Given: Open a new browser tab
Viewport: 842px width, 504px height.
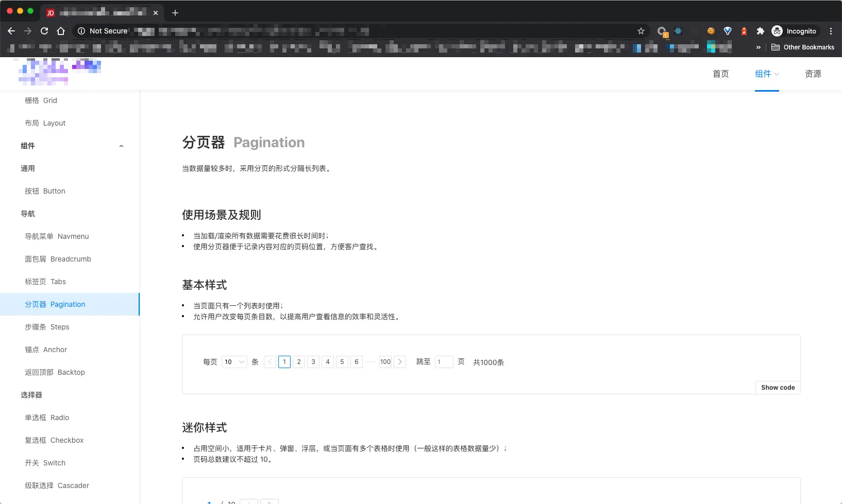Looking at the screenshot, I should pos(175,12).
